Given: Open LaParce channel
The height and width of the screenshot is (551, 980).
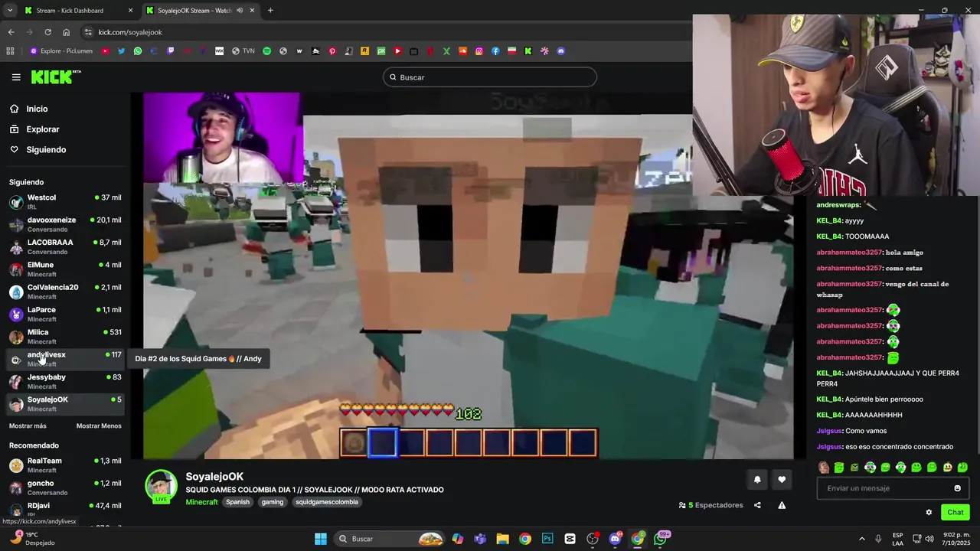Looking at the screenshot, I should click(65, 314).
